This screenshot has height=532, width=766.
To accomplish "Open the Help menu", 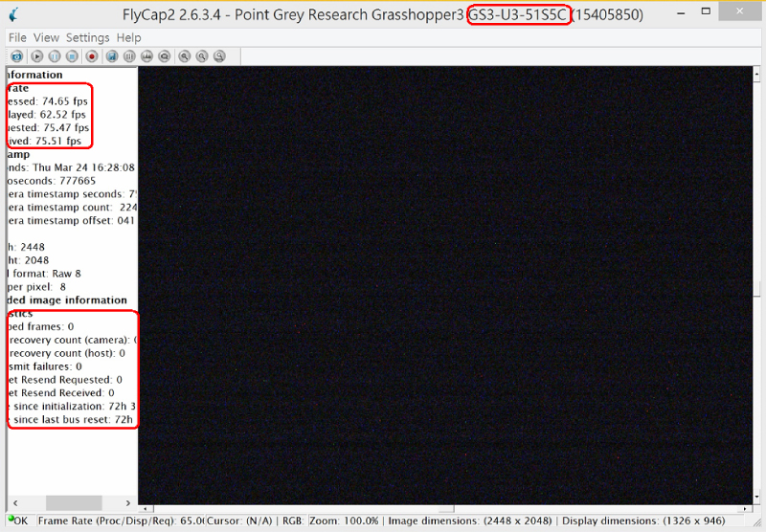I will 128,37.
